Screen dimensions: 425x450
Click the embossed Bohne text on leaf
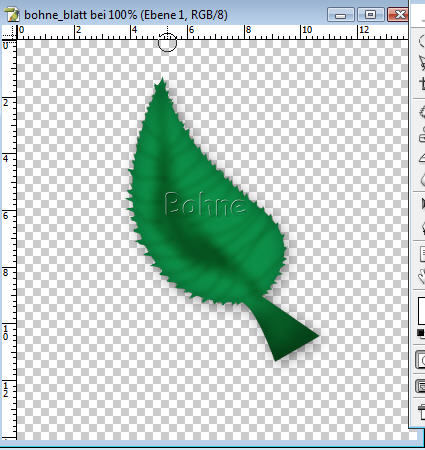[205, 203]
